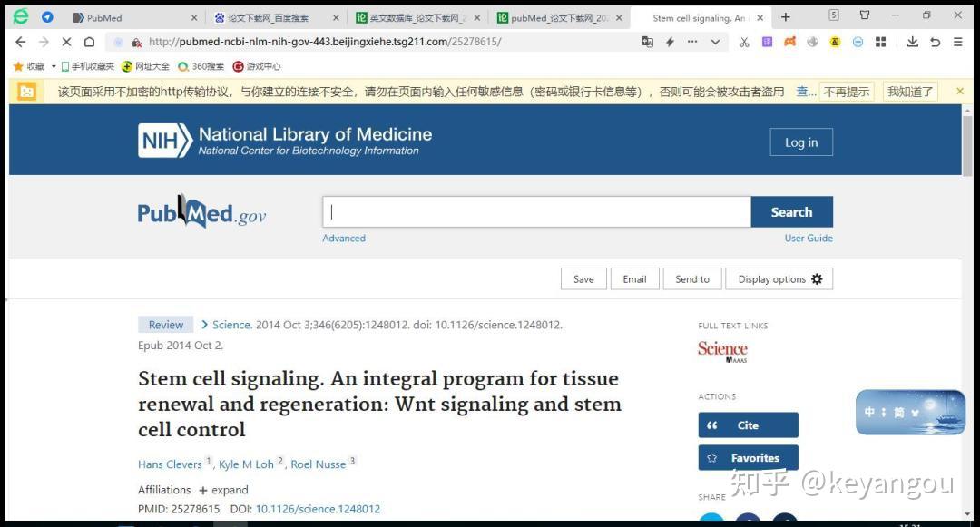Open the Advanced search link
The width and height of the screenshot is (980, 527).
point(343,238)
